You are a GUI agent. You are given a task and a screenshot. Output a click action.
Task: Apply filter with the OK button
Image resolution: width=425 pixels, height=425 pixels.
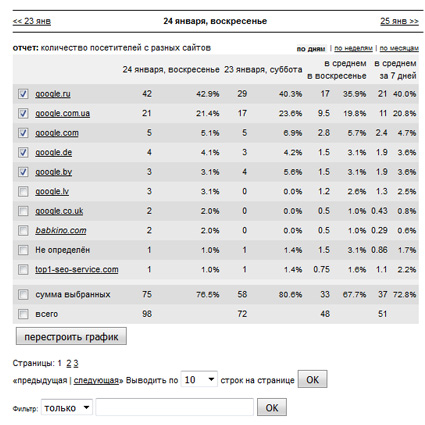[272, 407]
